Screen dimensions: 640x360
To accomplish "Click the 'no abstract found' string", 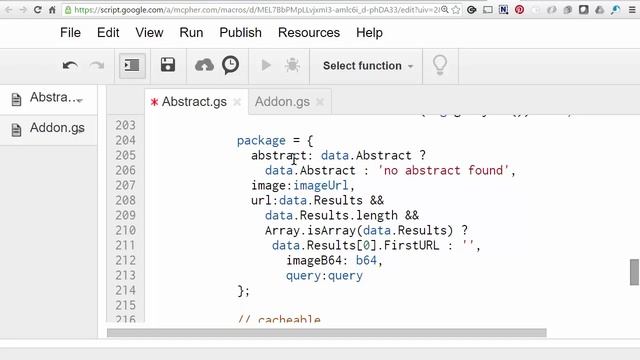I will 444,170.
